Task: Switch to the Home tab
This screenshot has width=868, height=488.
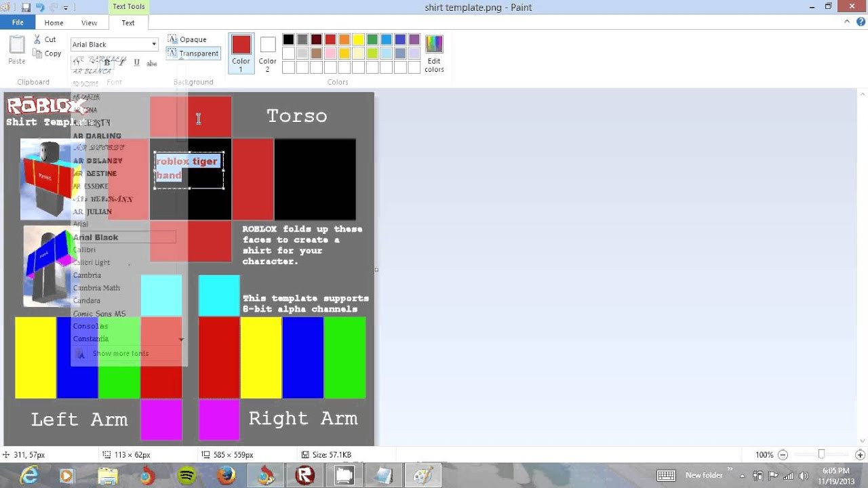Action: coord(54,22)
